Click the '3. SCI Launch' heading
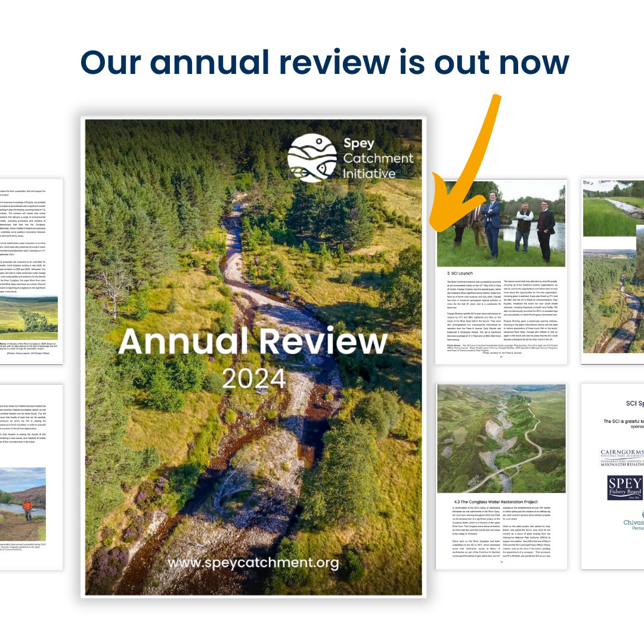The image size is (644, 644). (460, 273)
